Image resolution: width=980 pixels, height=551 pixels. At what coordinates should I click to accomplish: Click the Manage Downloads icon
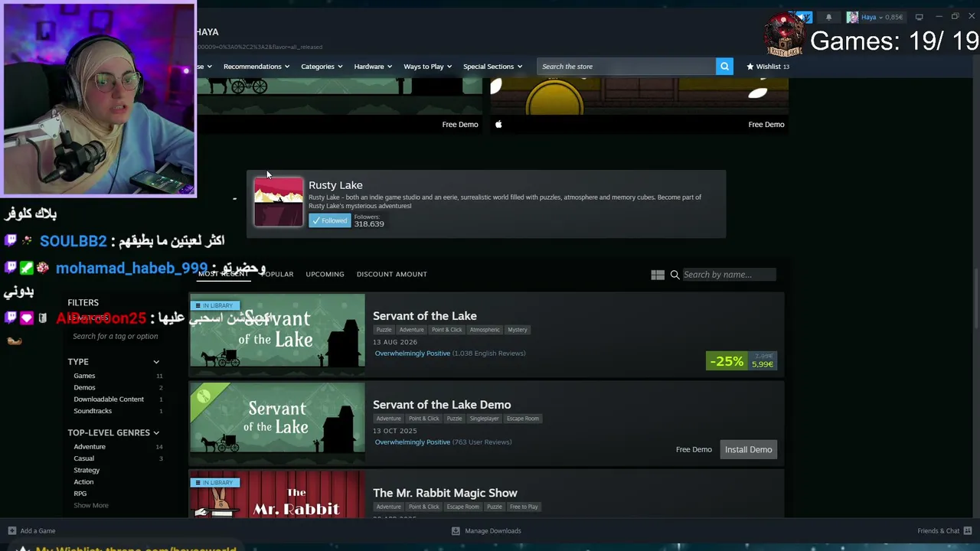click(456, 530)
